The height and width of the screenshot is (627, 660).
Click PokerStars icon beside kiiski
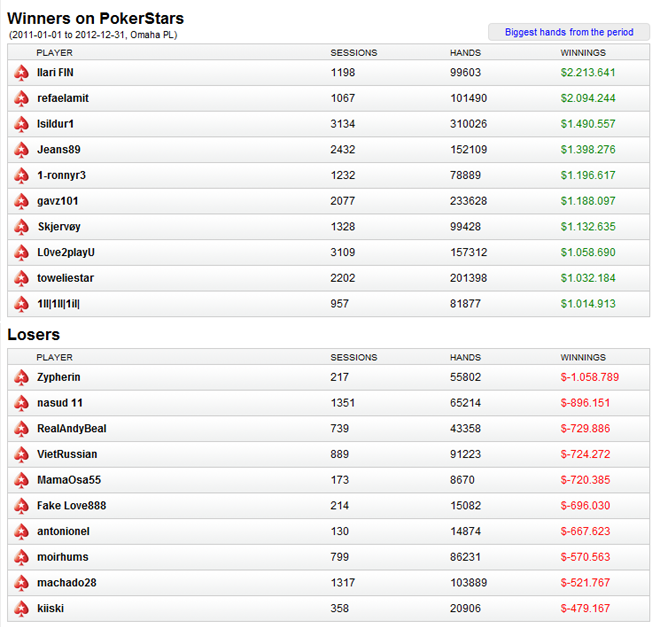21,608
